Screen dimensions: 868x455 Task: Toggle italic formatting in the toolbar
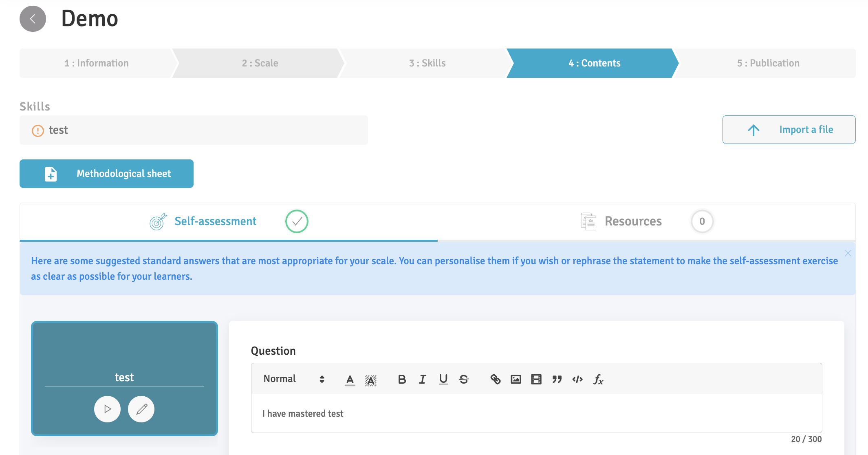click(423, 379)
